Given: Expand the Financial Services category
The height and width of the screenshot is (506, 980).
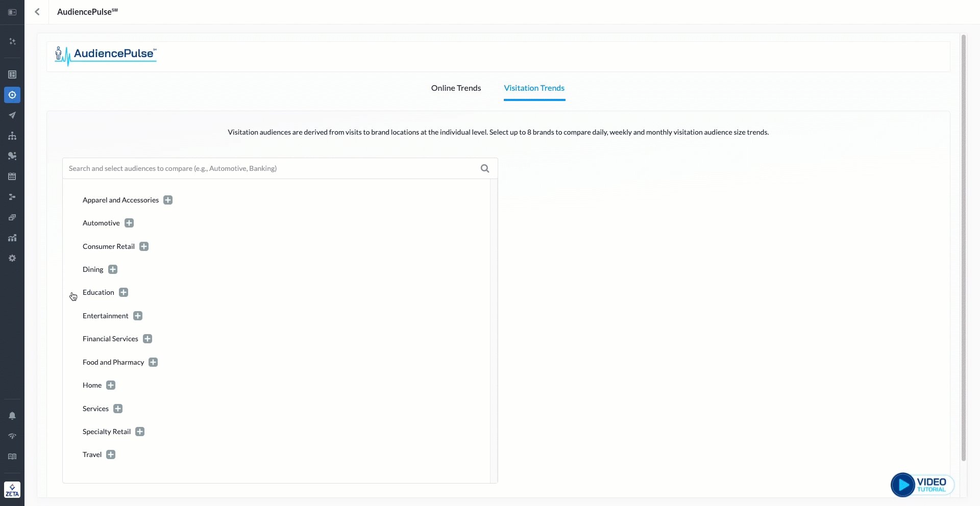Looking at the screenshot, I should tap(148, 339).
